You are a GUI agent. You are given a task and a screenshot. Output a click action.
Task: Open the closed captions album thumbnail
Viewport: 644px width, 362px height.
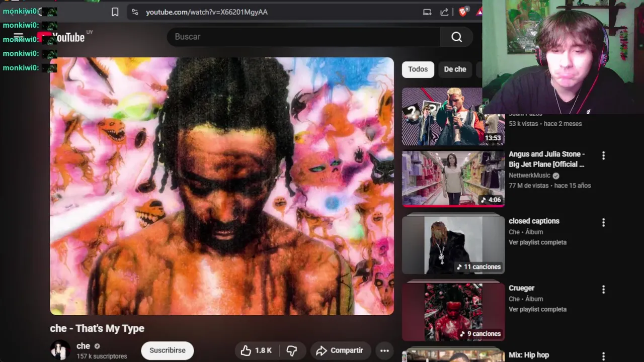[453, 245]
